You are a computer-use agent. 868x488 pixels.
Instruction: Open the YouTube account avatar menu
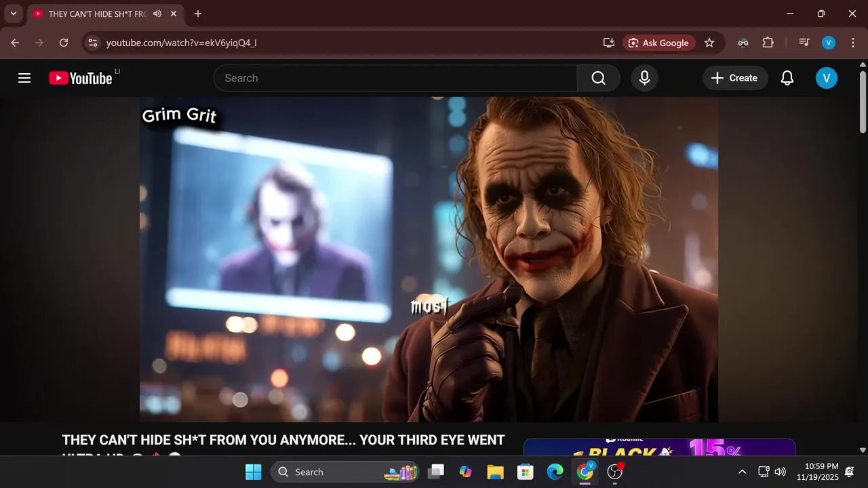point(826,78)
